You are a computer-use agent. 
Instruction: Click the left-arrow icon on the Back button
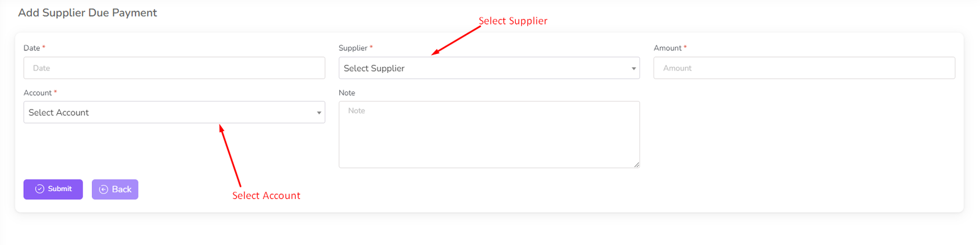pos(104,190)
